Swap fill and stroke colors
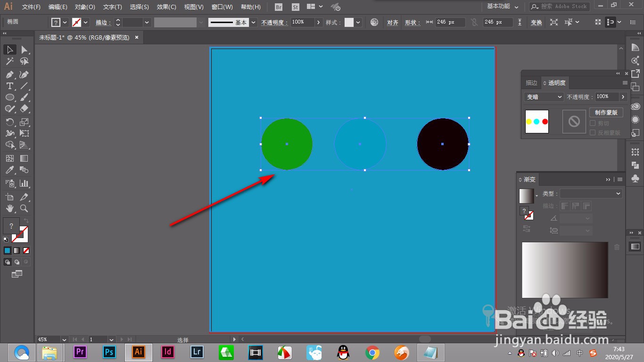The height and width of the screenshot is (362, 644). [x=26, y=221]
